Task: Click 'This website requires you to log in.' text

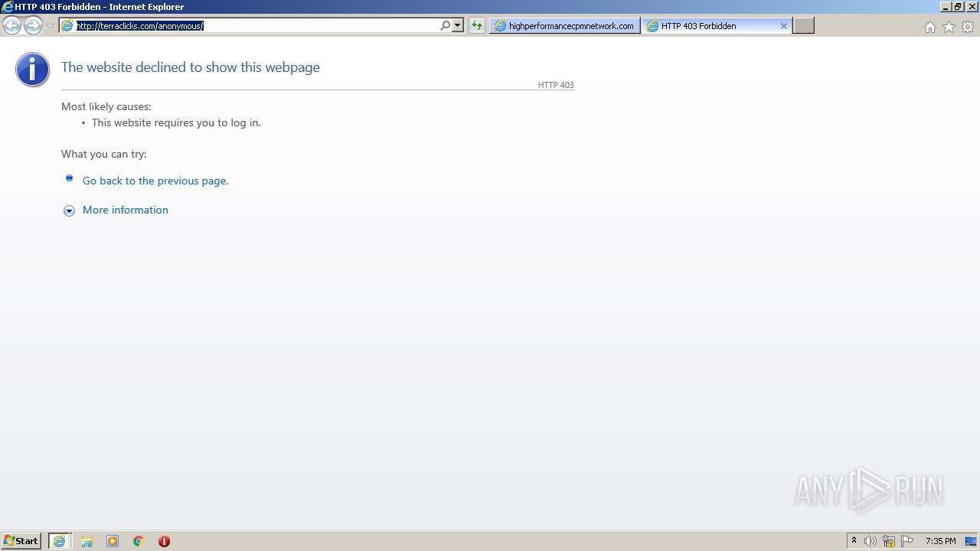Action: 176,122
